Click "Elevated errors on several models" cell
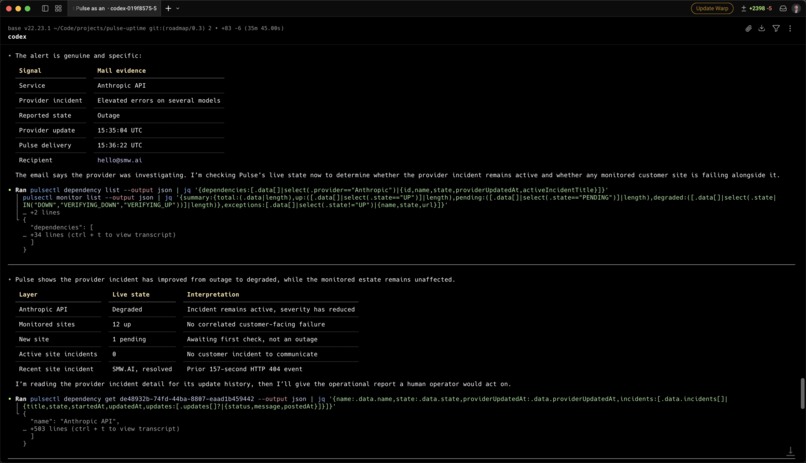The image size is (806, 463). tap(159, 100)
